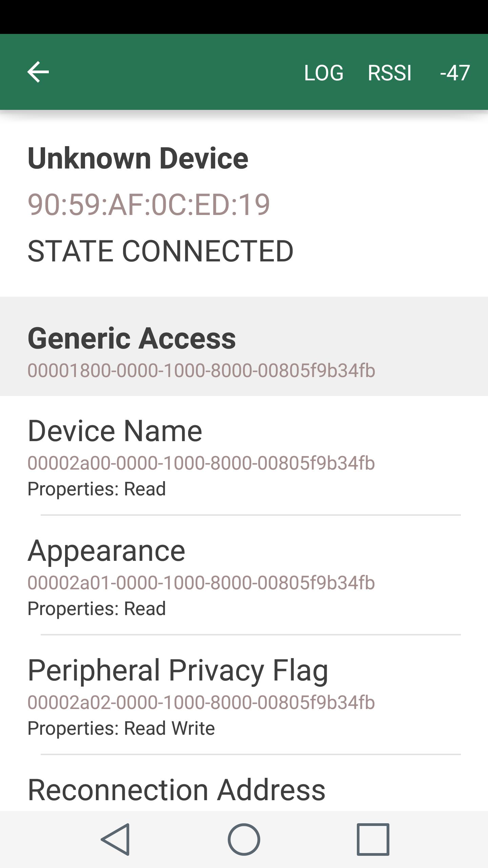Tap the -47 RSSI value

click(x=455, y=73)
